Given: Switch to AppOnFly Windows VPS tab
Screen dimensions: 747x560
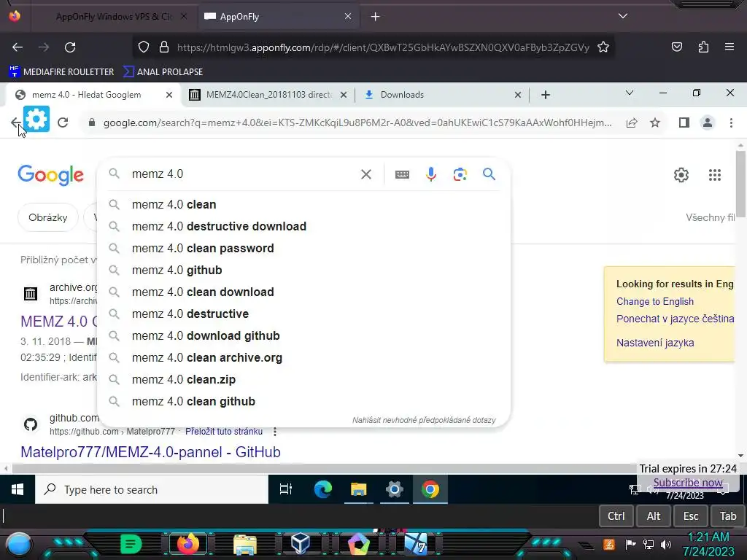Looking at the screenshot, I should click(x=113, y=17).
